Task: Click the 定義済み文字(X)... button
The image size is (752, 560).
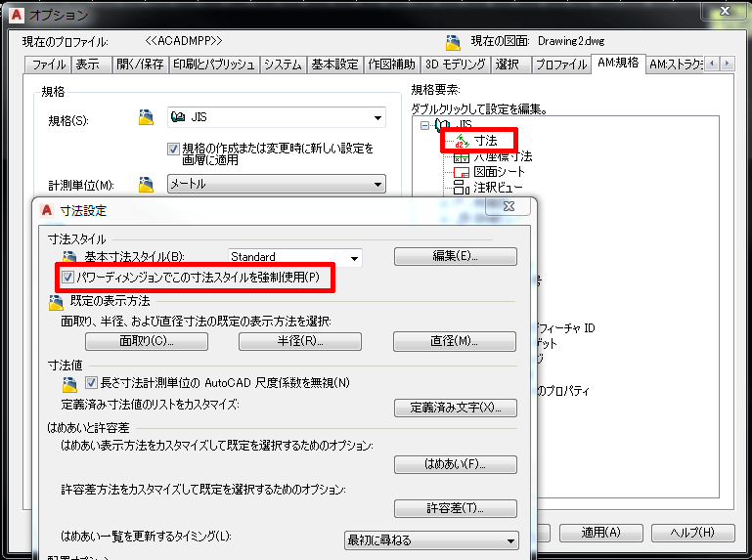Action: click(455, 408)
